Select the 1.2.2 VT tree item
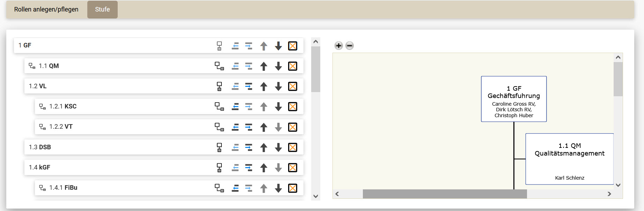The width and height of the screenshot is (644, 211). tap(61, 127)
